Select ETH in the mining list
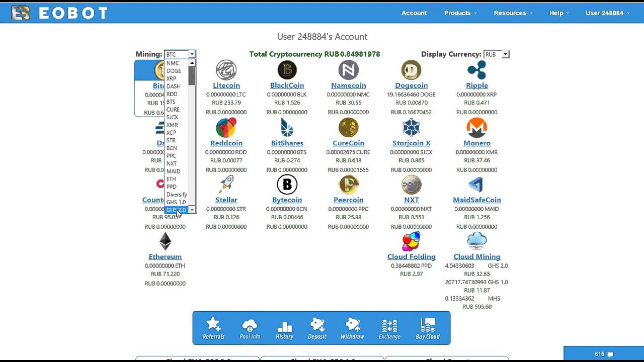The height and width of the screenshot is (362, 644). (177, 179)
